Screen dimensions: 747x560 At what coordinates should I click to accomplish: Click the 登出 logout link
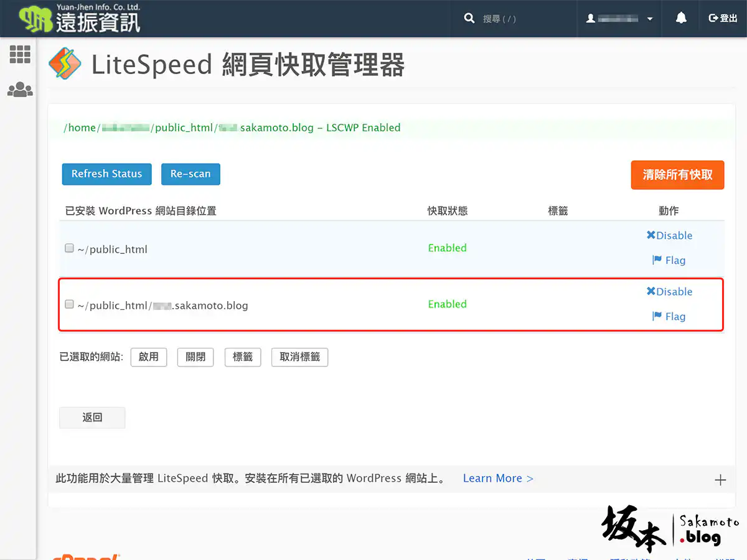tap(723, 19)
